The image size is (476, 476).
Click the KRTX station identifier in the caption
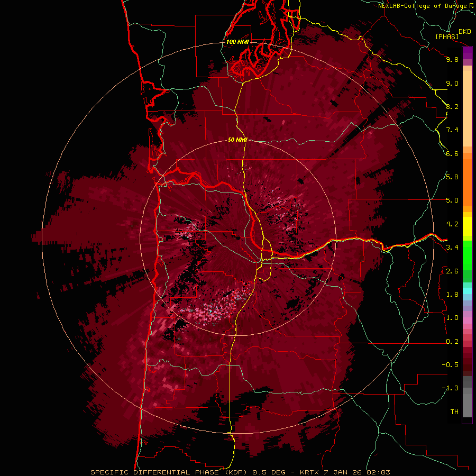pyautogui.click(x=309, y=472)
